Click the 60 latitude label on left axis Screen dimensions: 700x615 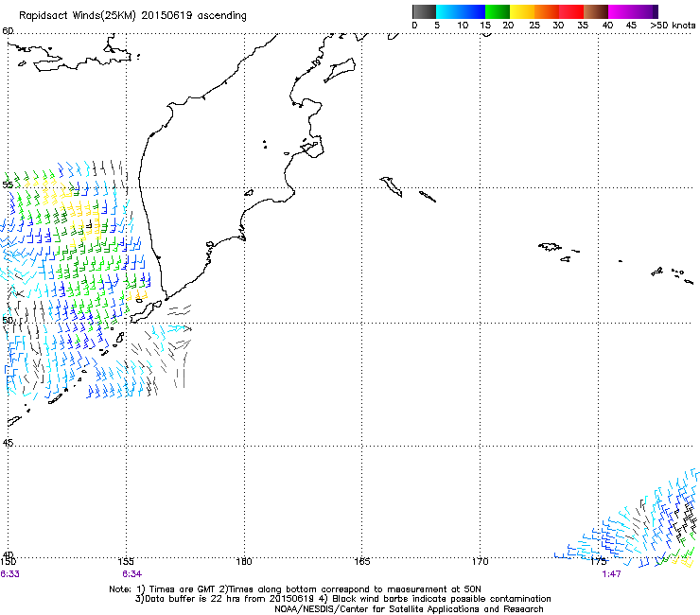(8, 31)
